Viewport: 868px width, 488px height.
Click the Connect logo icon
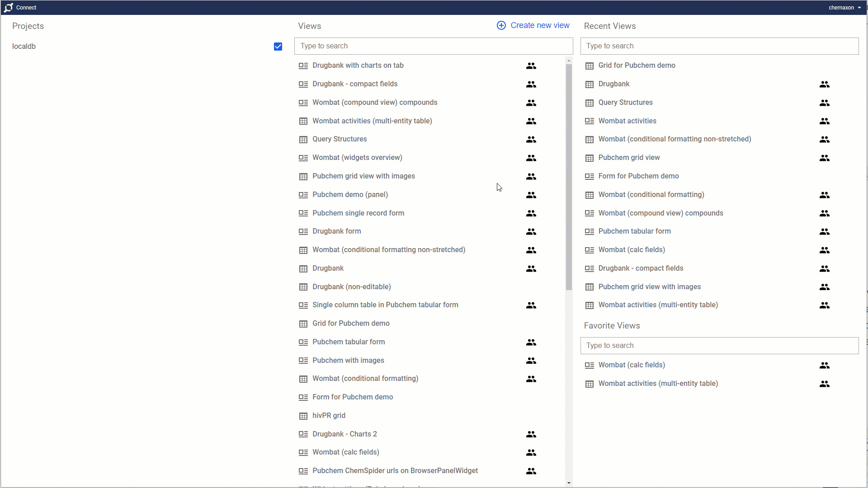tap(9, 8)
